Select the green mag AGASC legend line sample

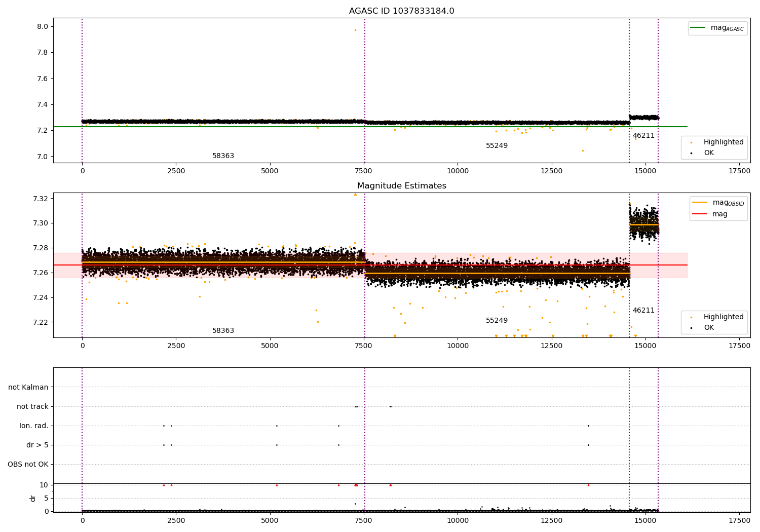698,28
